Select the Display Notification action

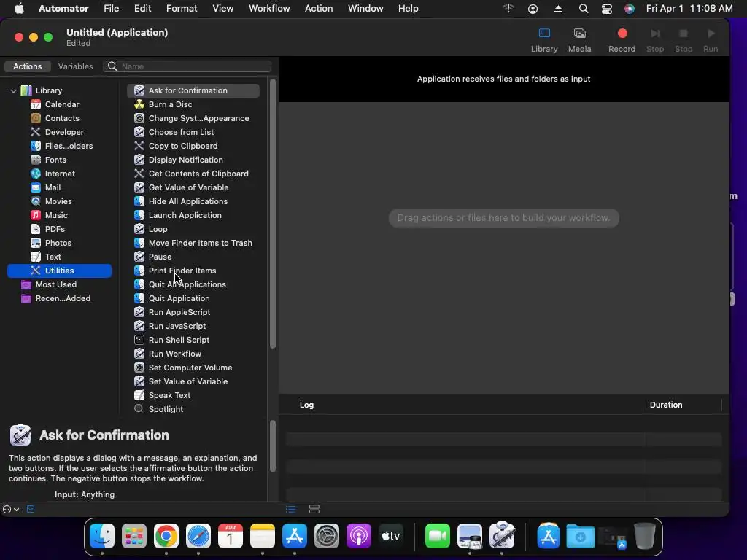193,160
